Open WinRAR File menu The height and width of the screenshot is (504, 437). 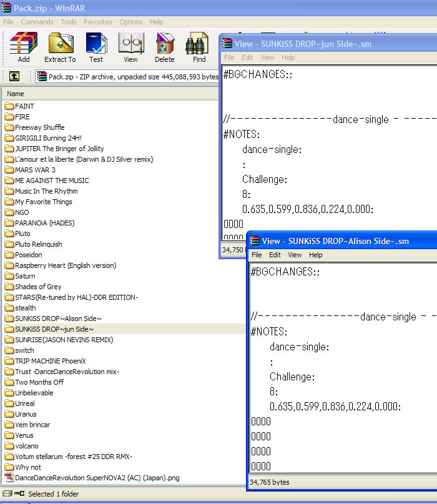click(8, 22)
